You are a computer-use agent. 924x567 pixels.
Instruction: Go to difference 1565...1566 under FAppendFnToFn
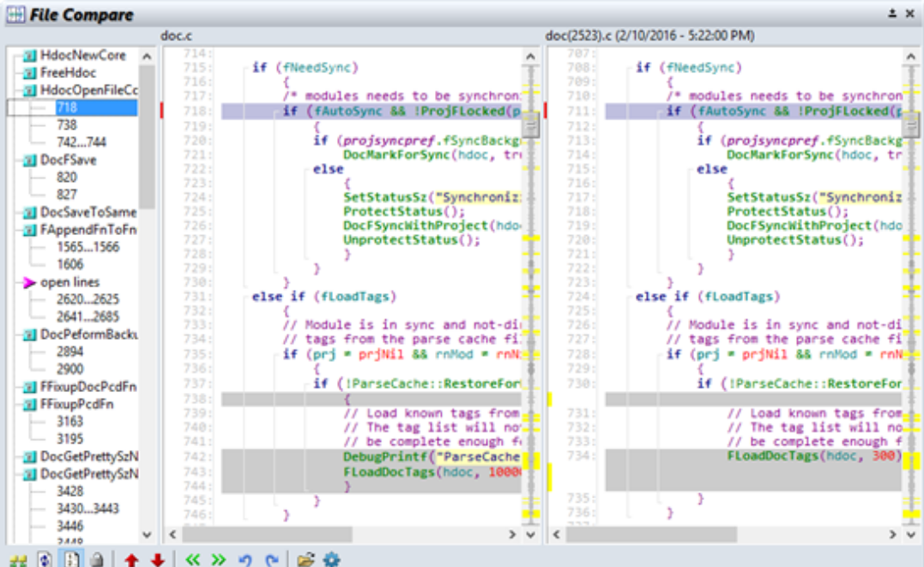88,247
